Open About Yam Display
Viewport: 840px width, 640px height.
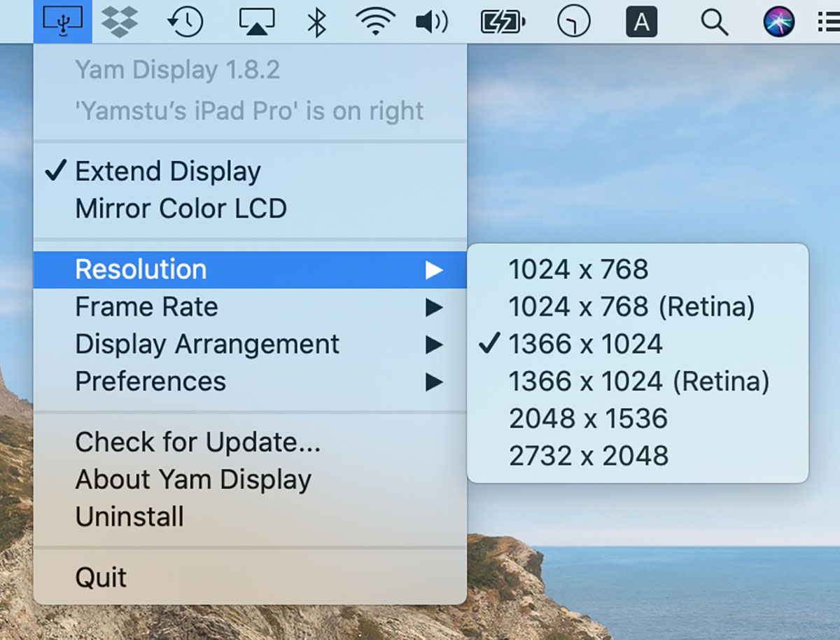193,480
